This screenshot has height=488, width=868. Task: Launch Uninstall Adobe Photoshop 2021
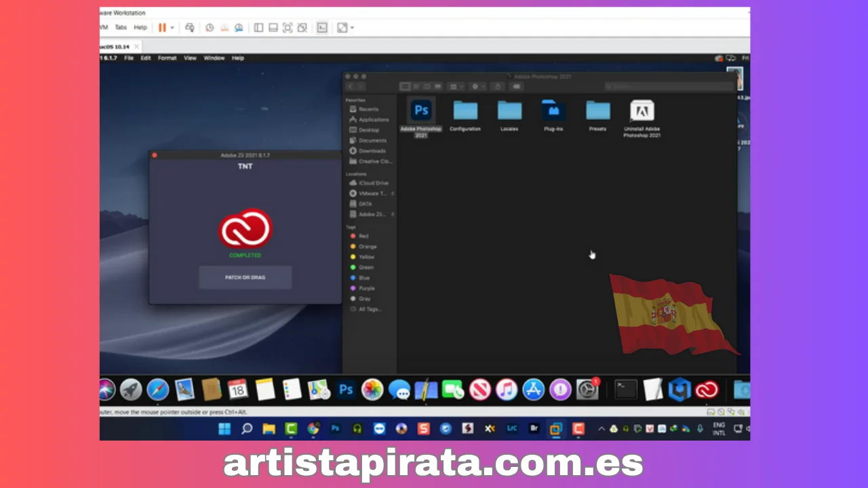(x=642, y=110)
